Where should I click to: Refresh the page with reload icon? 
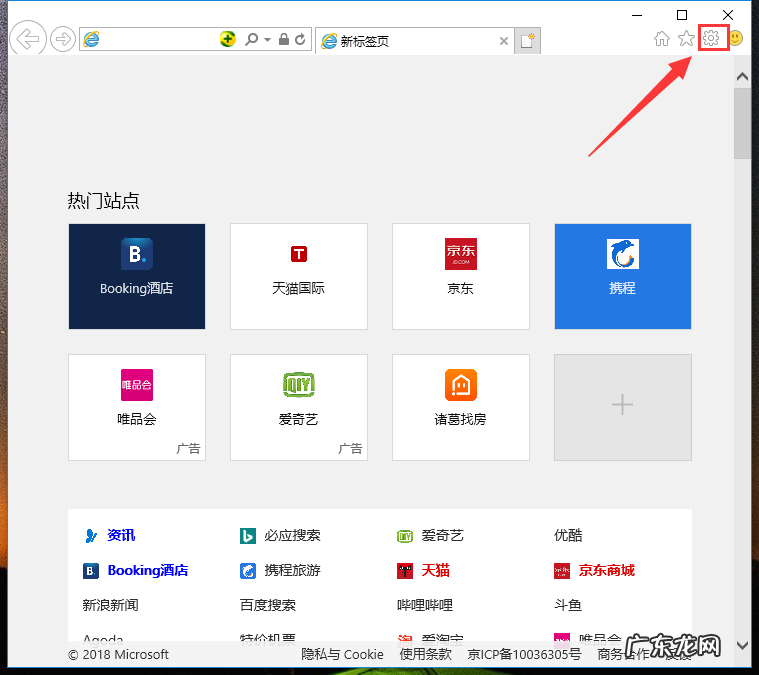300,39
